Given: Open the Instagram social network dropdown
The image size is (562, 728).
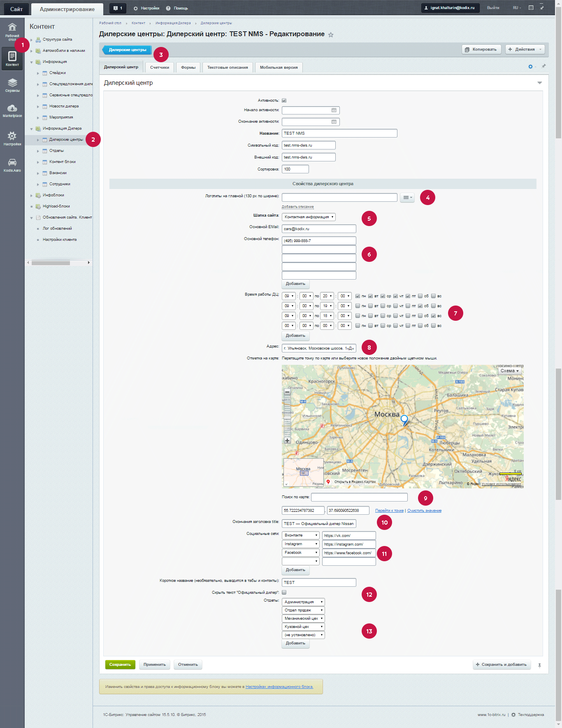Looking at the screenshot, I should click(301, 544).
